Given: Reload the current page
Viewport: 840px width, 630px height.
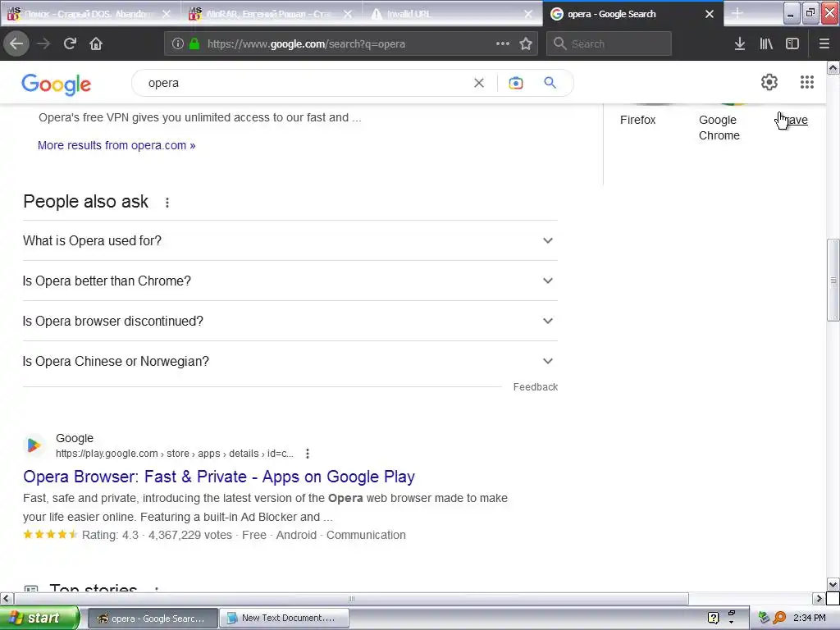Looking at the screenshot, I should (x=70, y=43).
